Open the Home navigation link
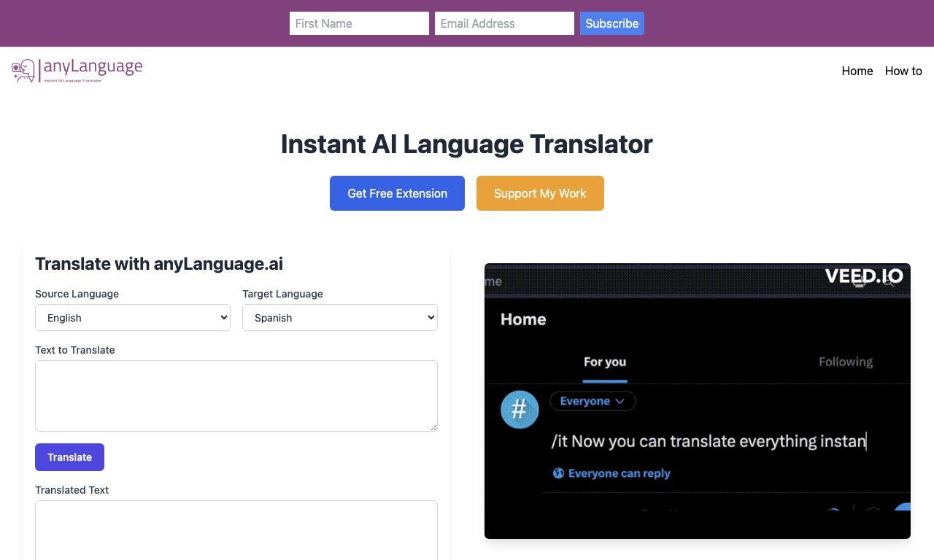Image resolution: width=934 pixels, height=560 pixels. [x=857, y=71]
